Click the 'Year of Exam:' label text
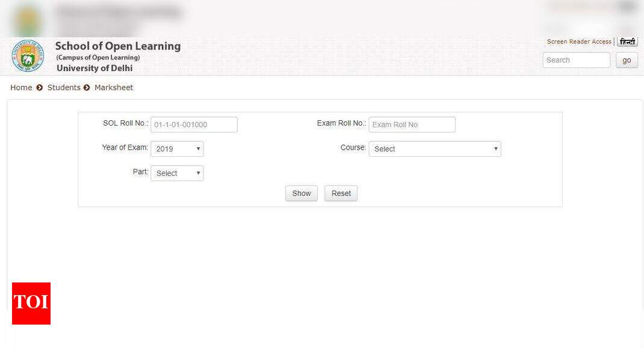644x348 pixels. [125, 148]
